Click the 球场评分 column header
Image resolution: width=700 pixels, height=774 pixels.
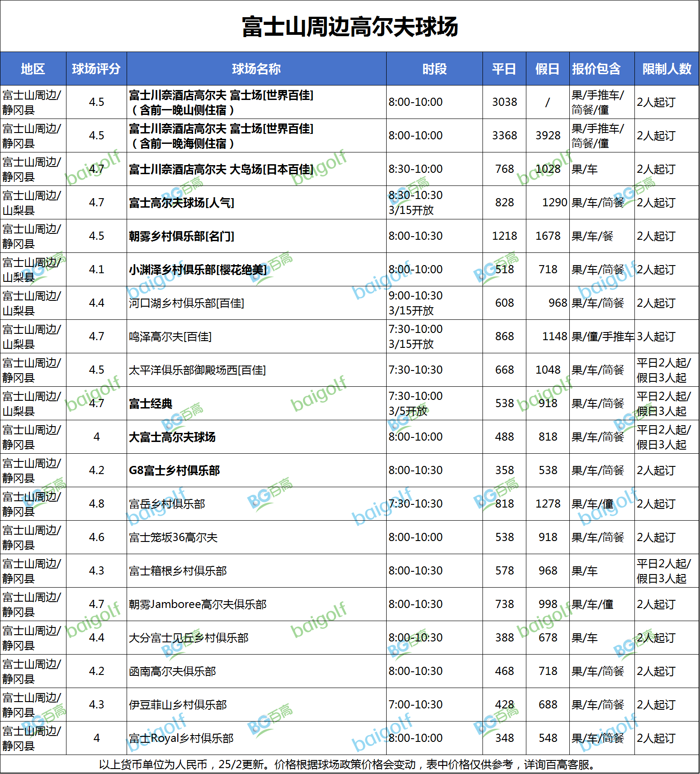pyautogui.click(x=96, y=69)
